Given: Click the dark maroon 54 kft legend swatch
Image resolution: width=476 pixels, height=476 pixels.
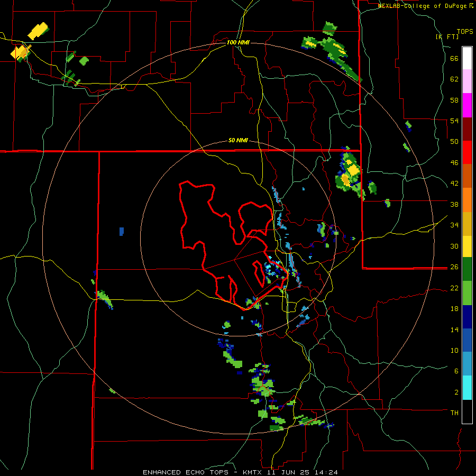Looking at the screenshot, I should [467, 129].
